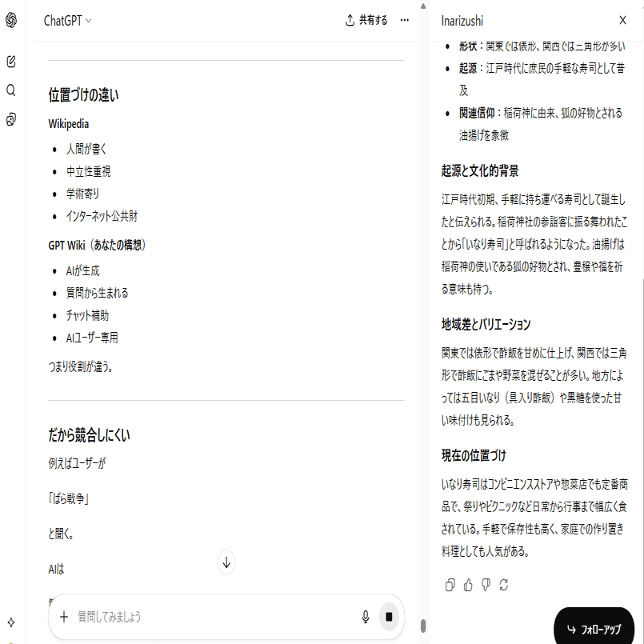
Task: Activate the microphone dictation icon
Action: coord(366,617)
